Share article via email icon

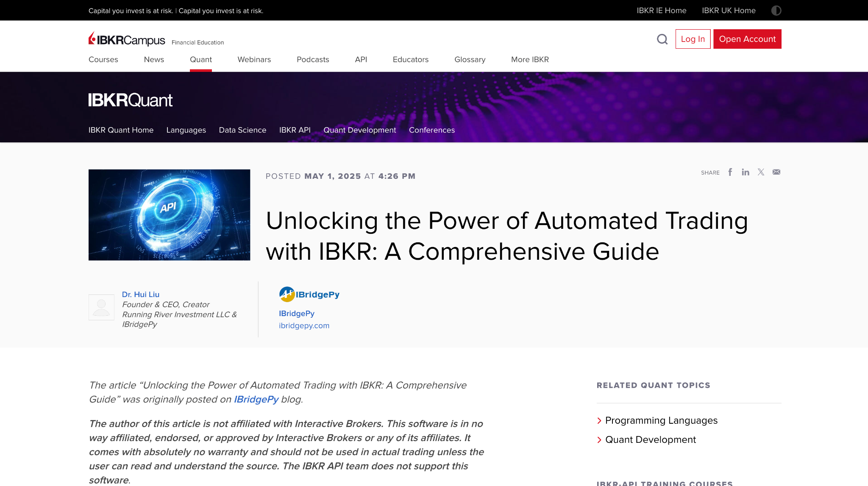click(x=776, y=172)
